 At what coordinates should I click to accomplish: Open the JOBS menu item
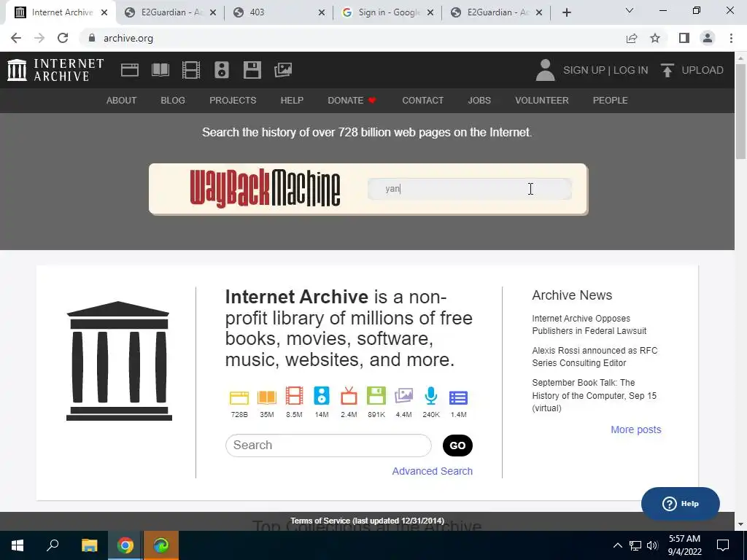pos(479,101)
